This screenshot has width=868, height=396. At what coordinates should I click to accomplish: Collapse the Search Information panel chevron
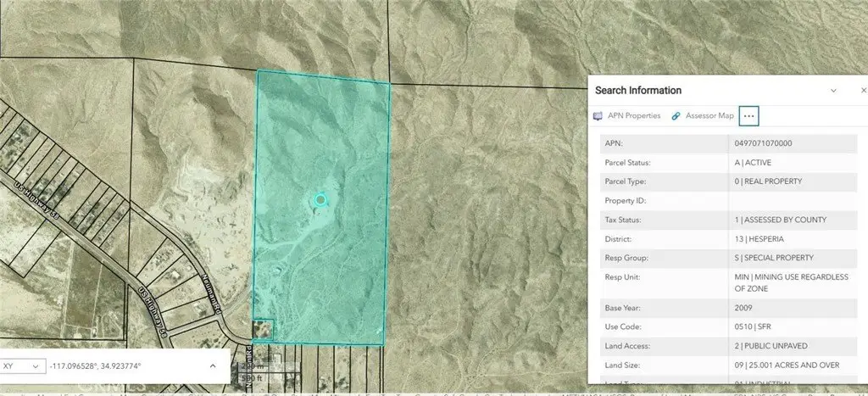click(x=833, y=90)
